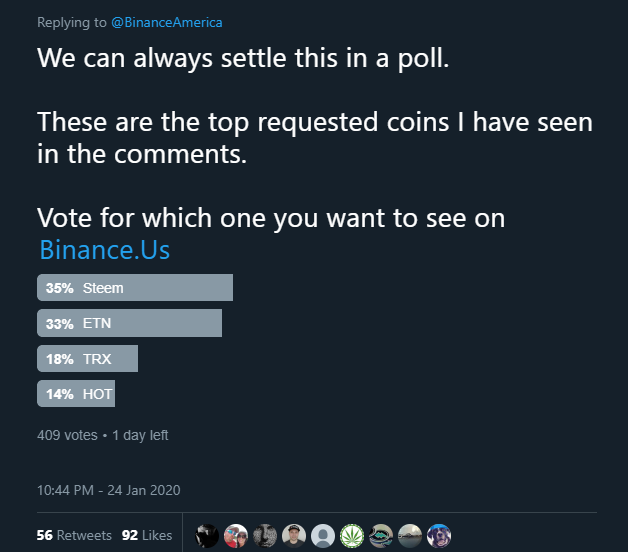Click the first dark liker avatar

click(207, 535)
